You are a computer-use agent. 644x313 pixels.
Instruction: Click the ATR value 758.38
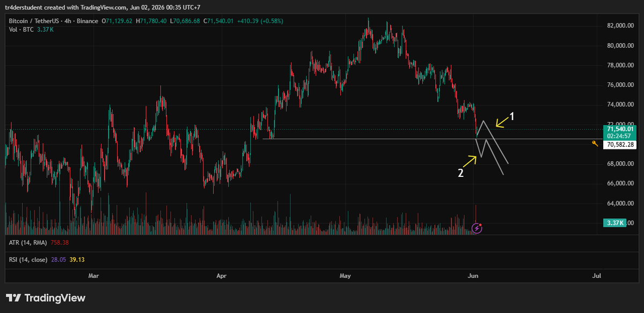(59, 243)
